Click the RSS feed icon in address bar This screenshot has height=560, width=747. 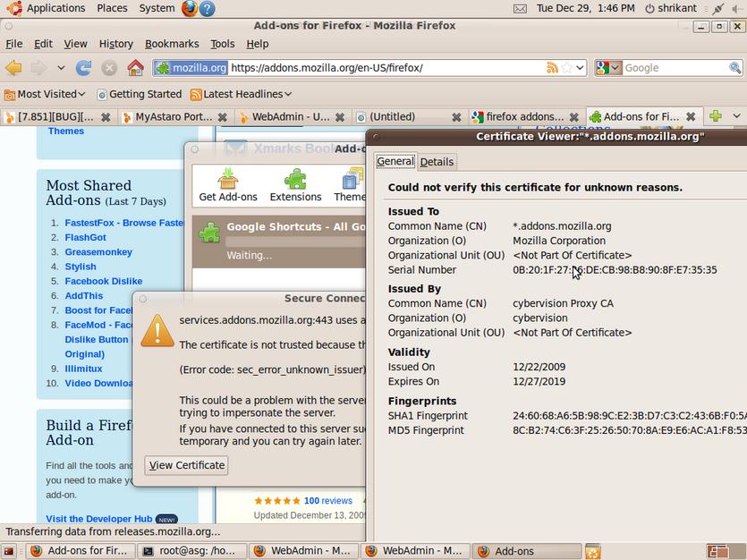[552, 68]
